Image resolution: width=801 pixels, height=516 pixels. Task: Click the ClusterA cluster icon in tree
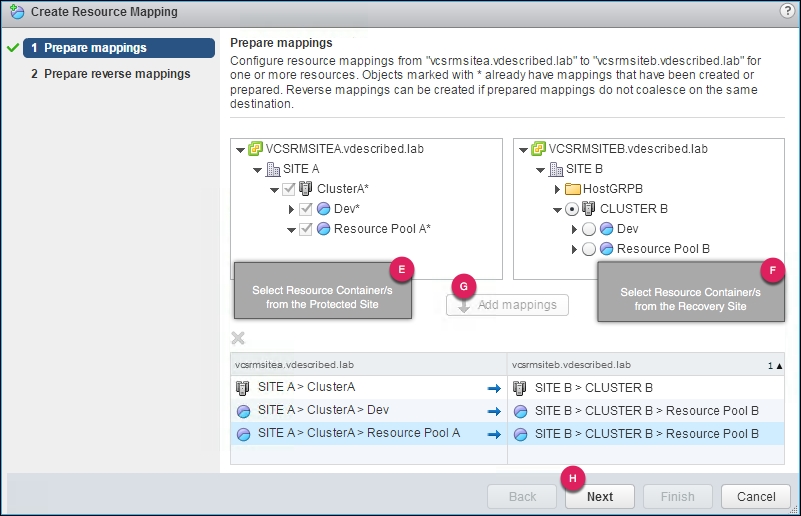(305, 189)
